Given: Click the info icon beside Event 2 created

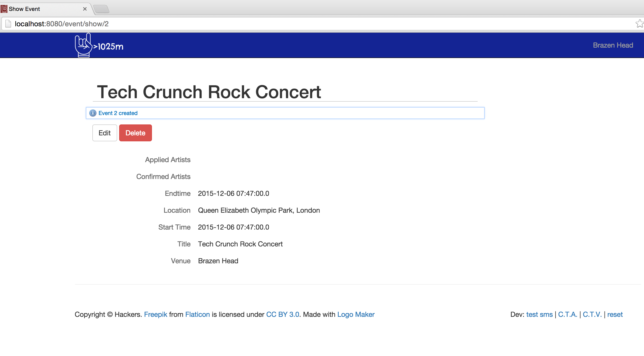Looking at the screenshot, I should [93, 113].
